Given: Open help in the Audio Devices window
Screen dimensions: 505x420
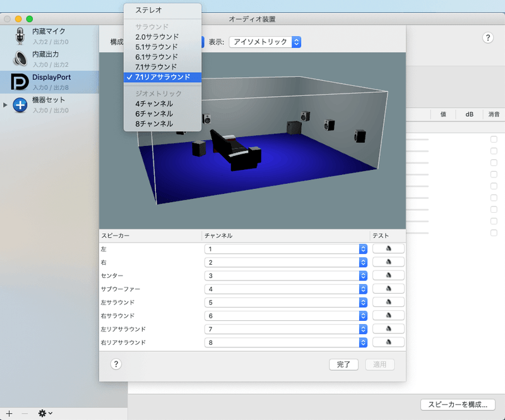Looking at the screenshot, I should click(x=488, y=38).
